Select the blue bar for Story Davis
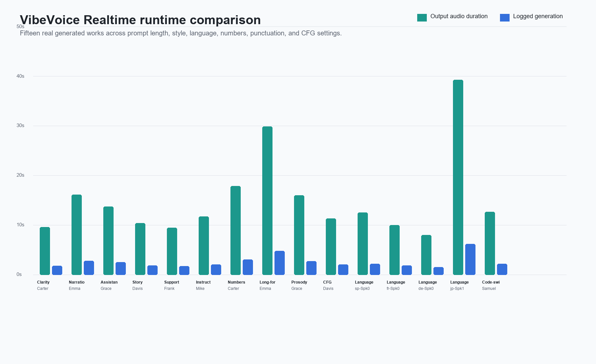596x364 pixels. 152,270
